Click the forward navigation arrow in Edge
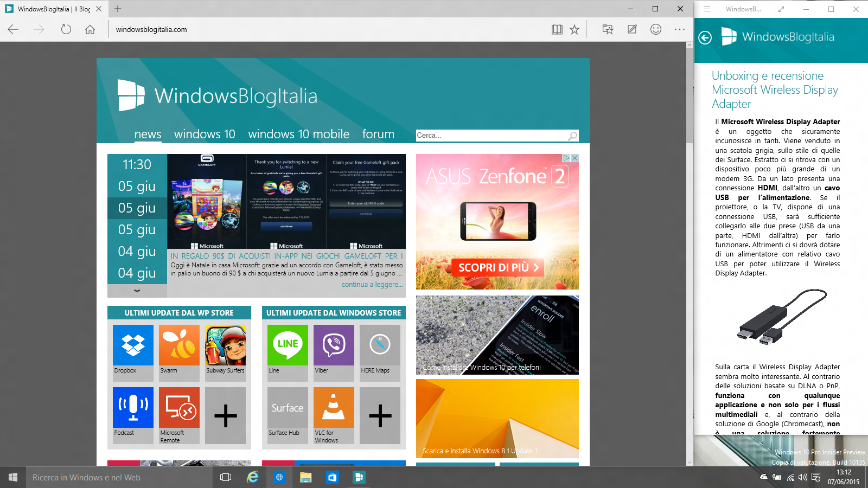The width and height of the screenshot is (868, 488). pyautogui.click(x=39, y=29)
